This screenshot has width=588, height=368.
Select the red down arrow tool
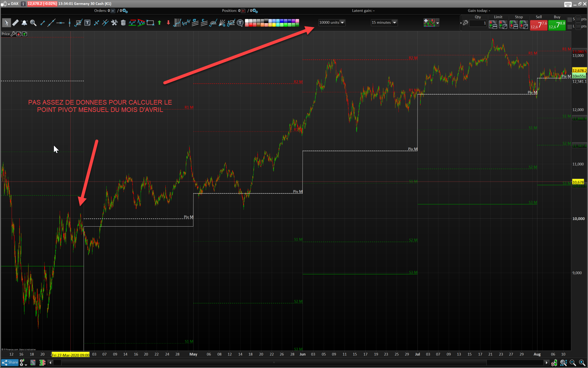168,23
